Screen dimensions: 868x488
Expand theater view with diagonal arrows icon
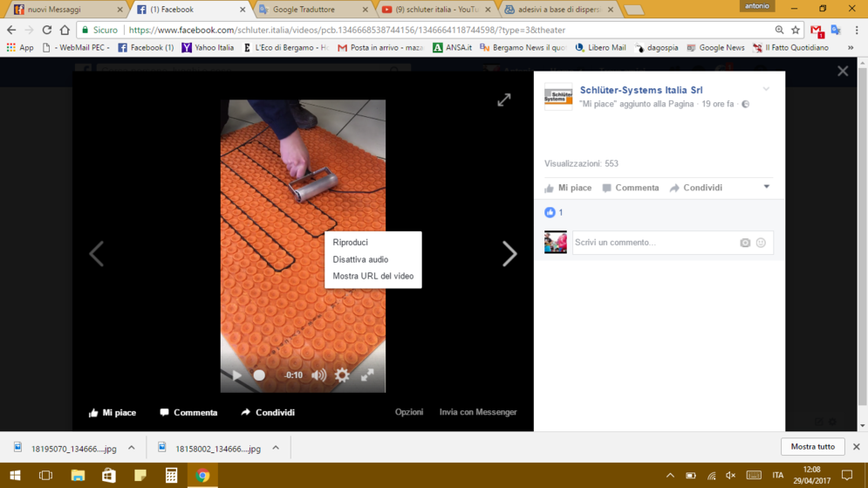(503, 100)
